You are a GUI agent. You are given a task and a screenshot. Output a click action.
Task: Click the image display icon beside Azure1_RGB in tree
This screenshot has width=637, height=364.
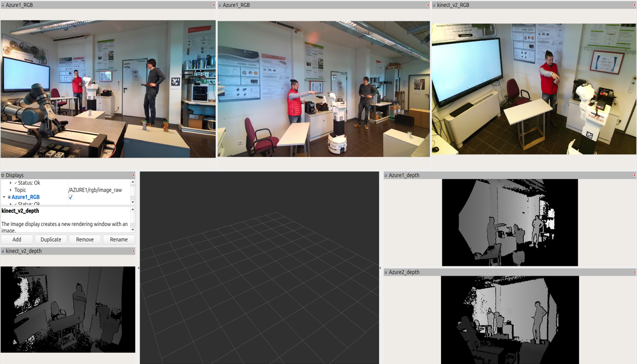9,197
